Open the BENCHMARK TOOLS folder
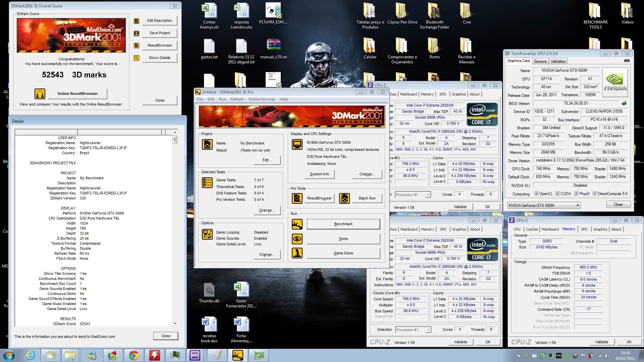The image size is (644, 362). point(596,16)
